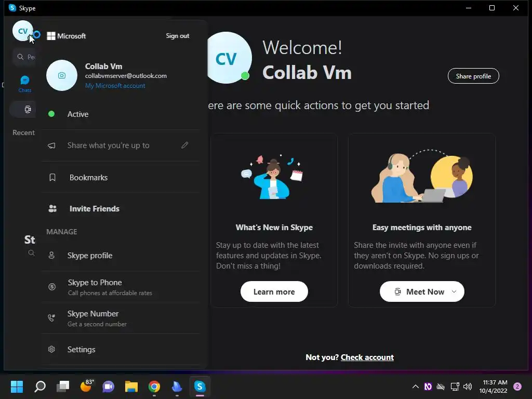Click the Meet Now button
The image size is (532, 399).
click(422, 291)
